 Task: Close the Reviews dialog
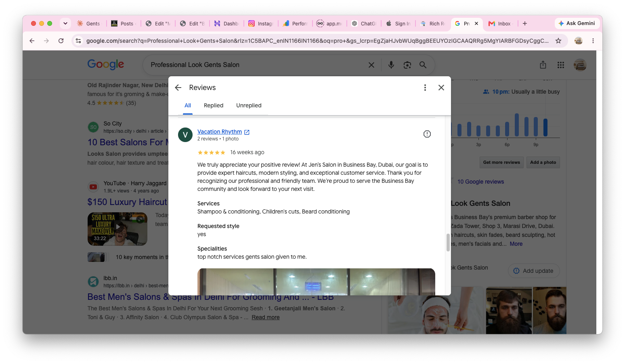[x=441, y=88]
